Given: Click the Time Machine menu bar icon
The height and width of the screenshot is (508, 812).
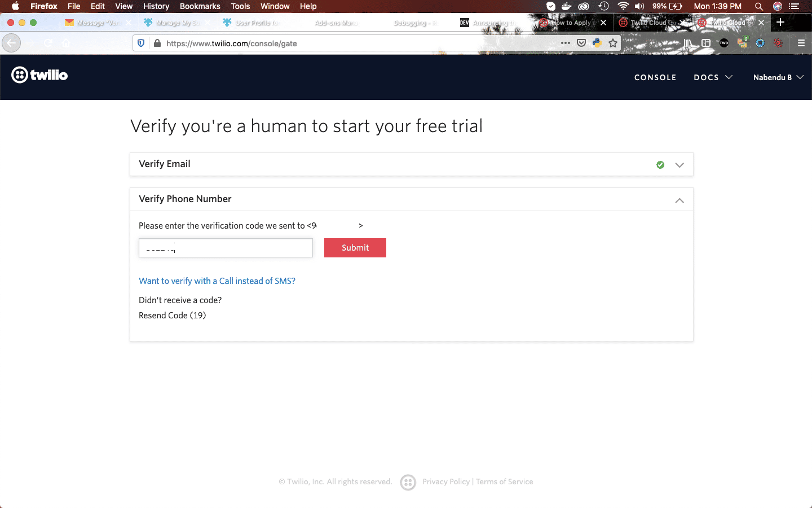Looking at the screenshot, I should pyautogui.click(x=604, y=6).
